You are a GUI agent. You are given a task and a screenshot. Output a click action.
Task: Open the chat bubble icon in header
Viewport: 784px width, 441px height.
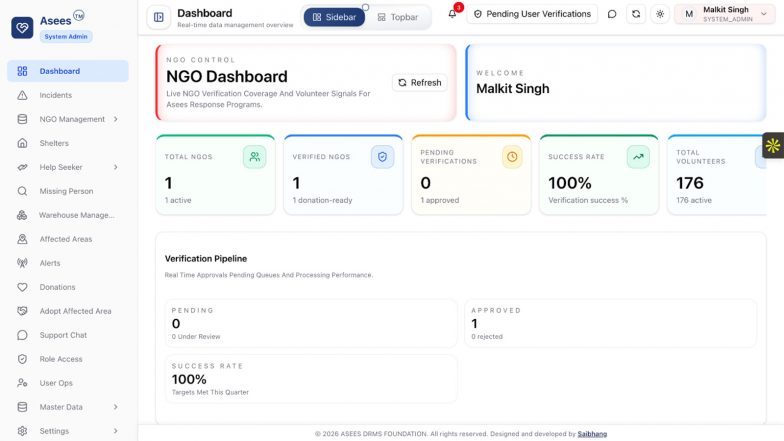click(x=612, y=14)
